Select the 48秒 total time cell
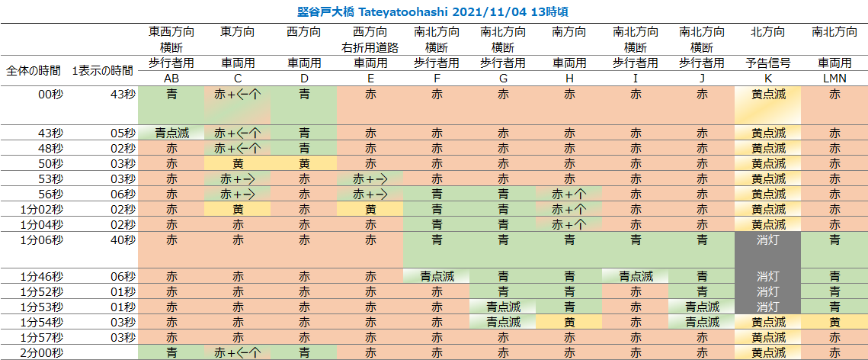 (51, 149)
